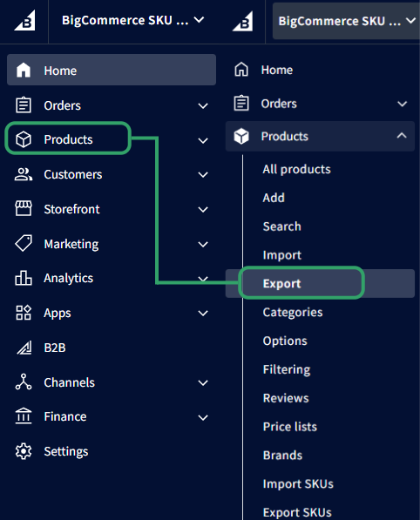Open store switcher dropdown in left panel header
The width and height of the screenshot is (420, 520).
point(132,20)
